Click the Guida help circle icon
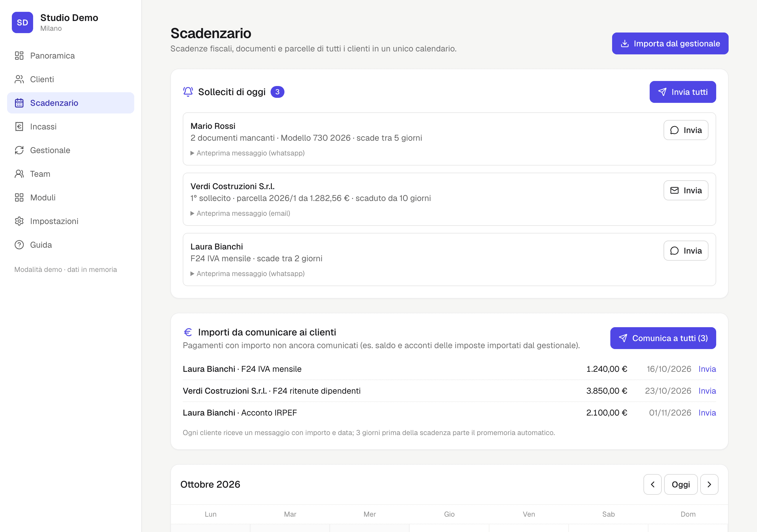The width and height of the screenshot is (757, 532). tap(19, 245)
